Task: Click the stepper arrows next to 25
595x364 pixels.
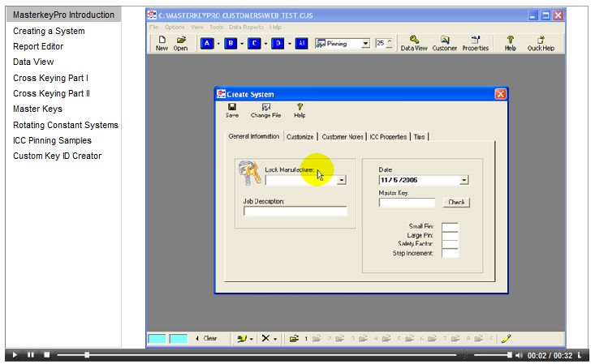Action: (390, 43)
